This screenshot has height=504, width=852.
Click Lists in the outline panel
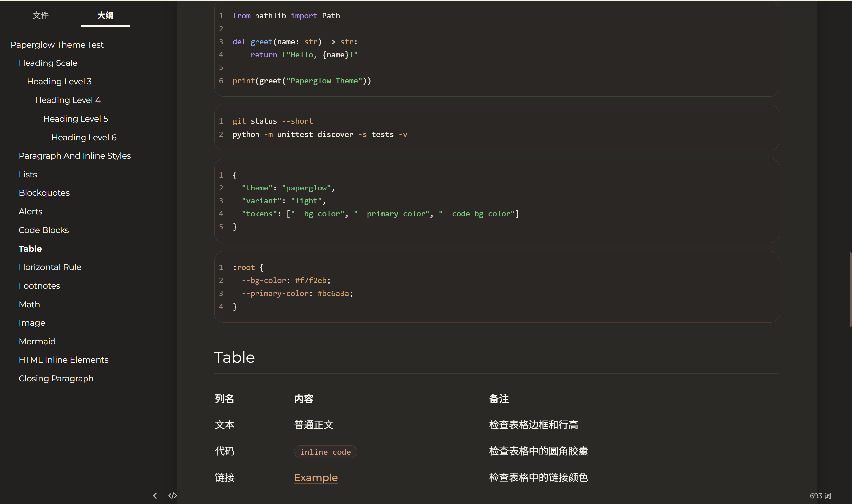tap(28, 174)
